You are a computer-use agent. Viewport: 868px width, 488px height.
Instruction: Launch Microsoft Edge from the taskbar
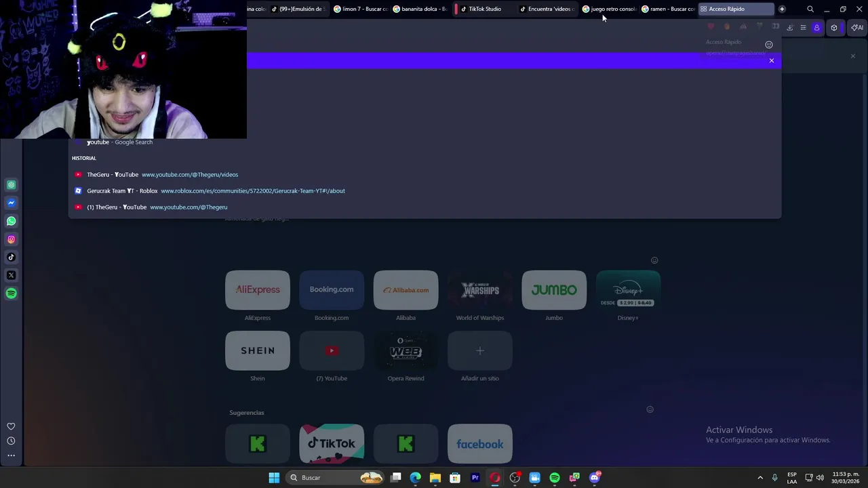click(x=416, y=478)
